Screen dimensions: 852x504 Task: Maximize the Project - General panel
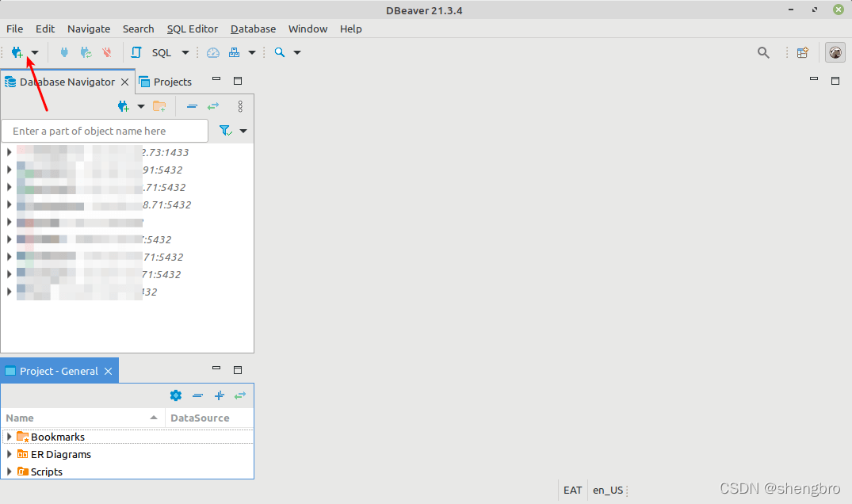[238, 370]
